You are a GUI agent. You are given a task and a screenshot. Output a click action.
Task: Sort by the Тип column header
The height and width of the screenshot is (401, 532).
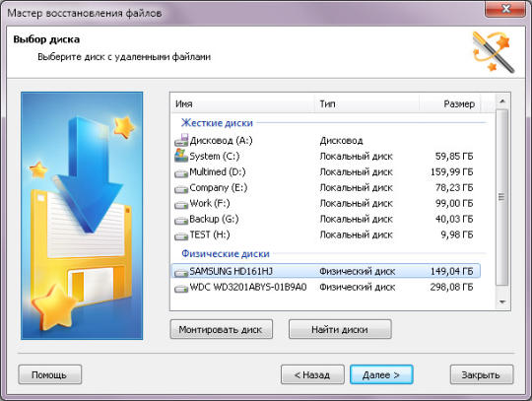367,103
